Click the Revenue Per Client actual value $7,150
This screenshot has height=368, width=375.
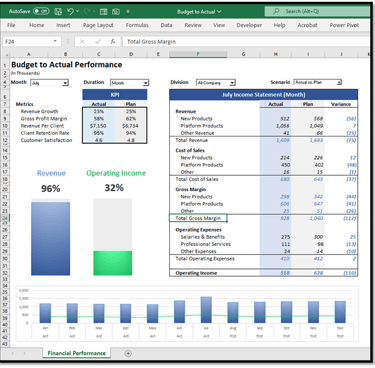(98, 126)
